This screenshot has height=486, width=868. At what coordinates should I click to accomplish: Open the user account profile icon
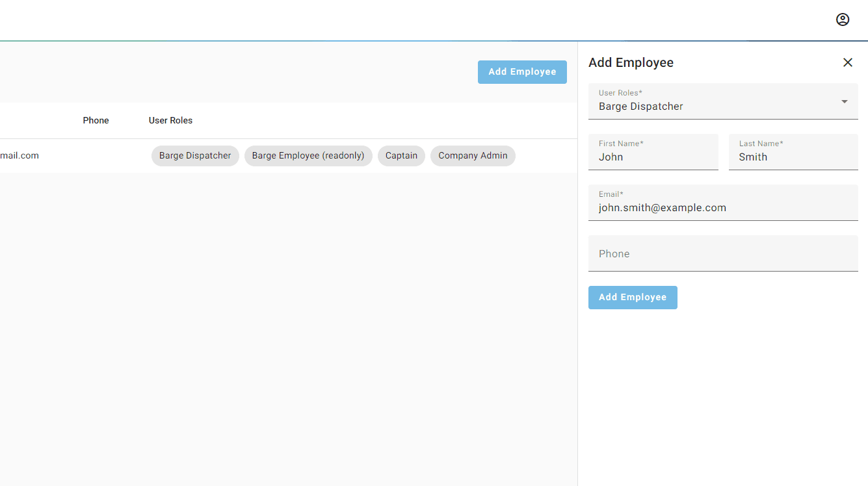pos(843,19)
